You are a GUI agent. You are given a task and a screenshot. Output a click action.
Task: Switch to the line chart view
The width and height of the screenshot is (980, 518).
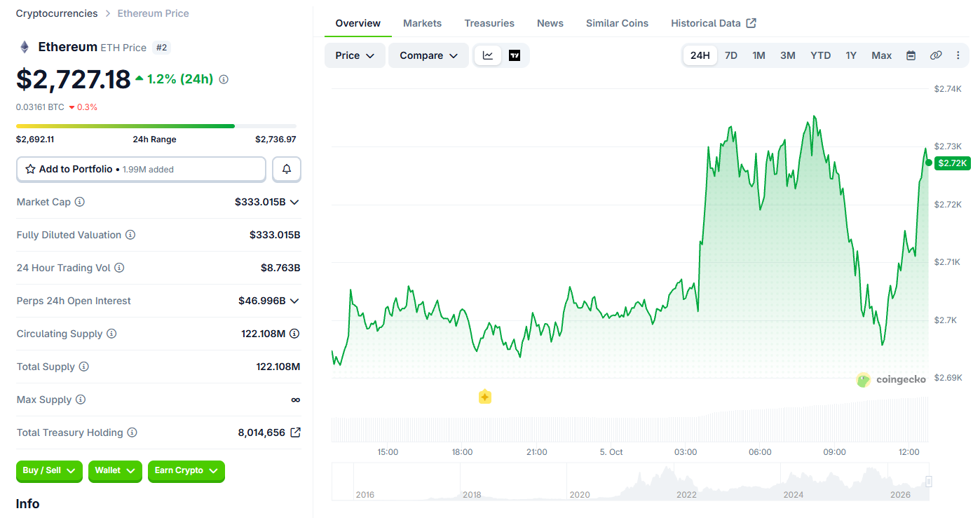point(488,55)
